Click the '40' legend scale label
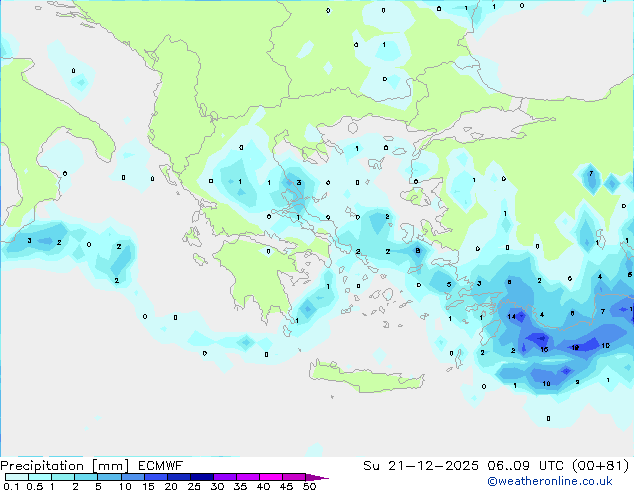634x490 pixels. (263, 486)
